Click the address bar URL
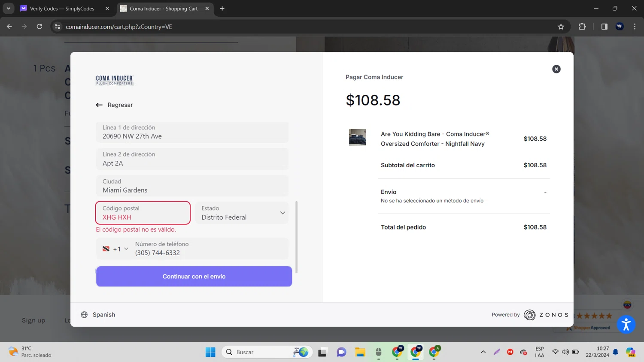Screen dimensions: 644x362 click(x=118, y=27)
